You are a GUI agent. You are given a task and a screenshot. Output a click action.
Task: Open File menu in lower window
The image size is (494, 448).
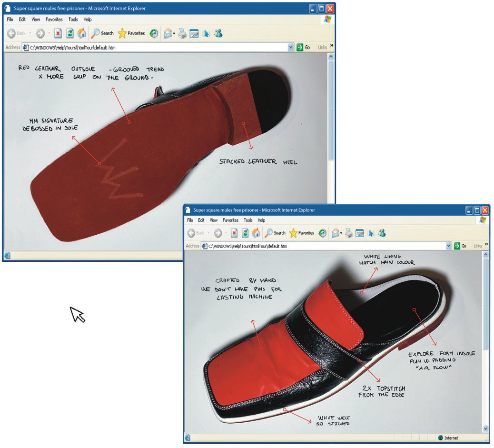[x=190, y=220]
